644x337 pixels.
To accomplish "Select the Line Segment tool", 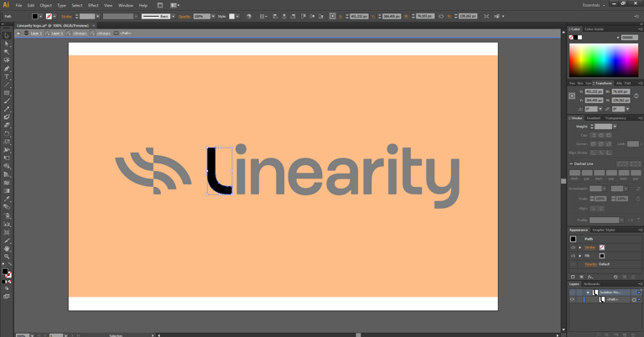I will [x=7, y=85].
